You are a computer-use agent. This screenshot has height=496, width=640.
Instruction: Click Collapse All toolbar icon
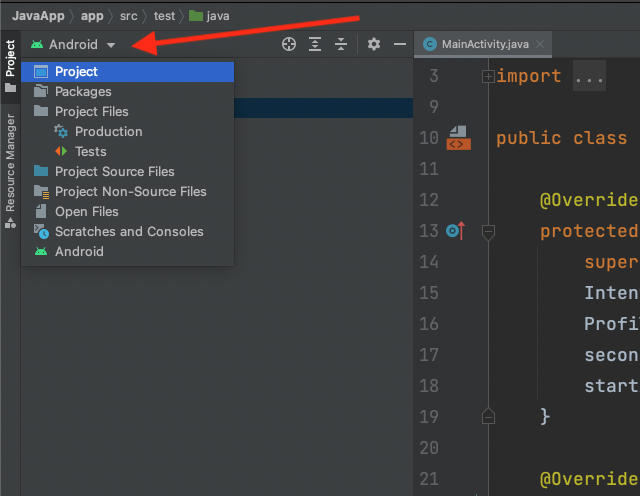click(x=341, y=44)
